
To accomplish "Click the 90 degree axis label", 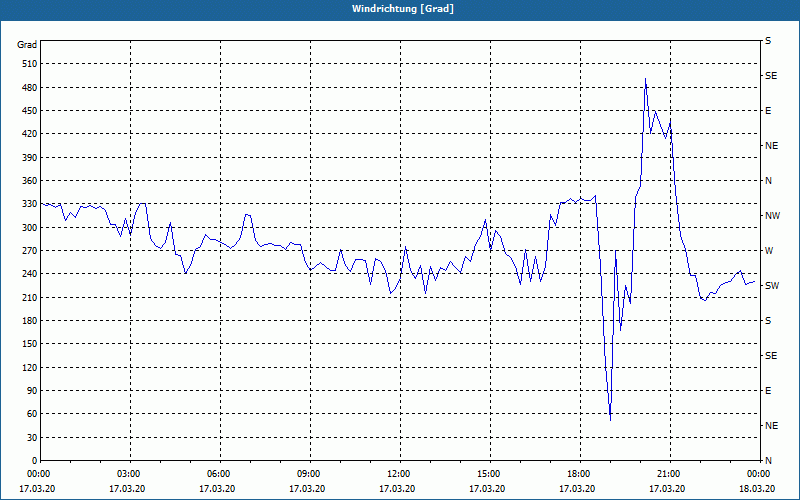I will (32, 391).
